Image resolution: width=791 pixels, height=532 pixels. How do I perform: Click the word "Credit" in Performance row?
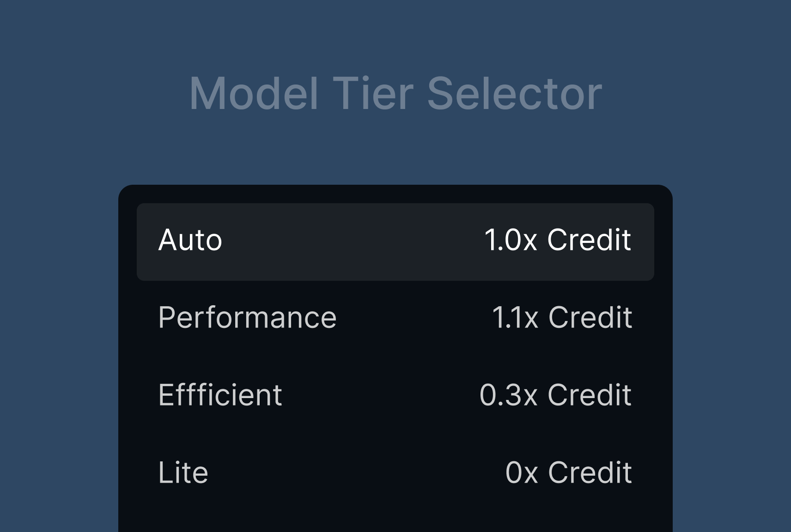pyautogui.click(x=590, y=318)
